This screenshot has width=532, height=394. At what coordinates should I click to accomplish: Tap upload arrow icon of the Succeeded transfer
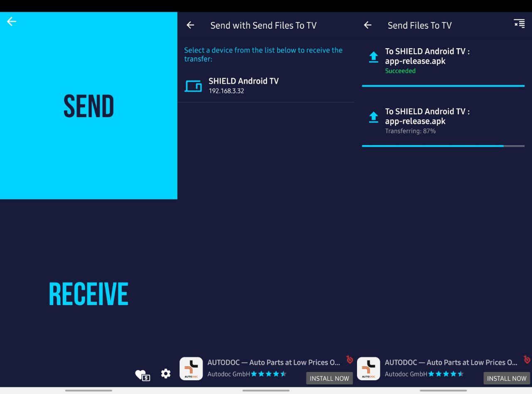tap(374, 57)
